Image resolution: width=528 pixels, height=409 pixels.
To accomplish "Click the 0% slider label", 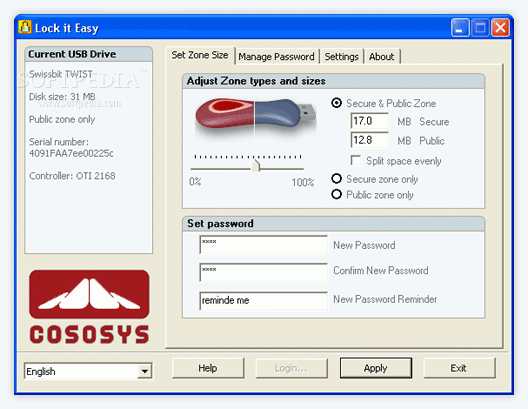I will point(195,182).
